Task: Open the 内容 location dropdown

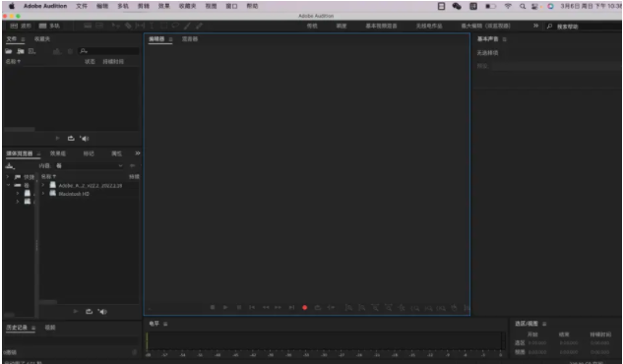Action: [x=90, y=165]
